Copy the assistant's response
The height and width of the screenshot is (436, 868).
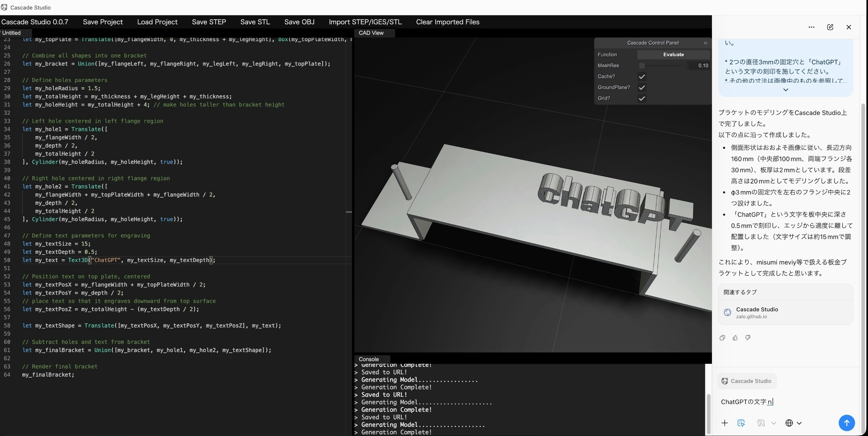[x=722, y=338]
